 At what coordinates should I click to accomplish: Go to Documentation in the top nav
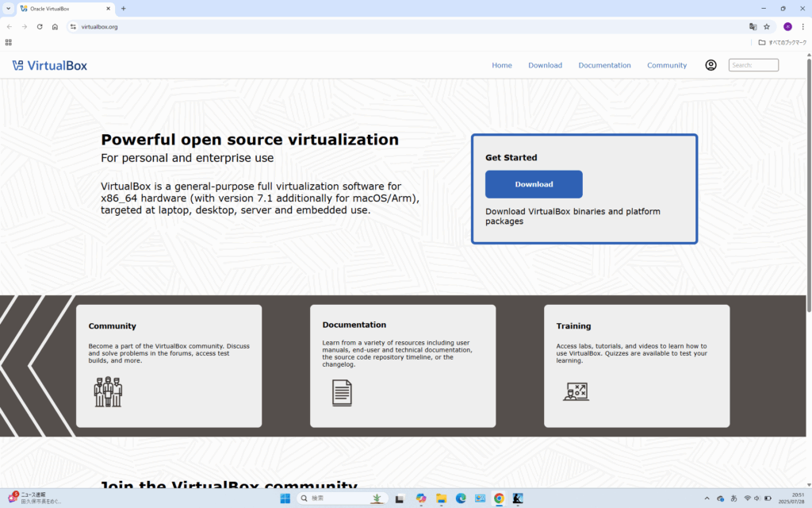point(604,65)
